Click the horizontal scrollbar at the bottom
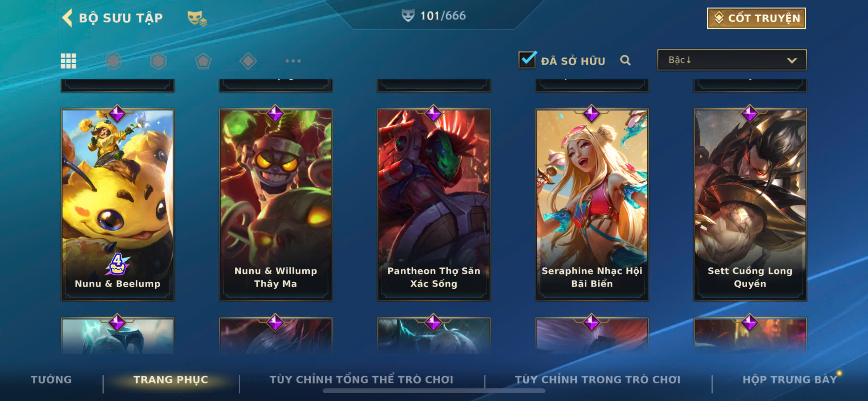Image resolution: width=868 pixels, height=401 pixels. pos(434,391)
